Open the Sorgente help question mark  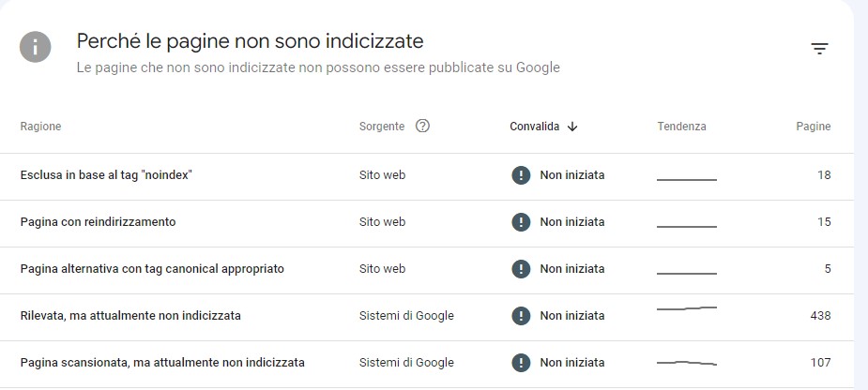click(x=422, y=127)
